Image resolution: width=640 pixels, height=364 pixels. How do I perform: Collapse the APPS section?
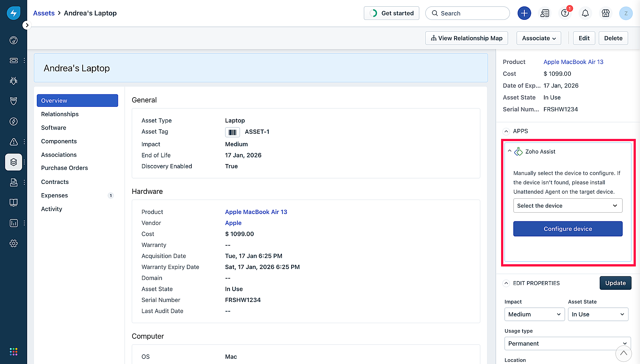tap(506, 131)
